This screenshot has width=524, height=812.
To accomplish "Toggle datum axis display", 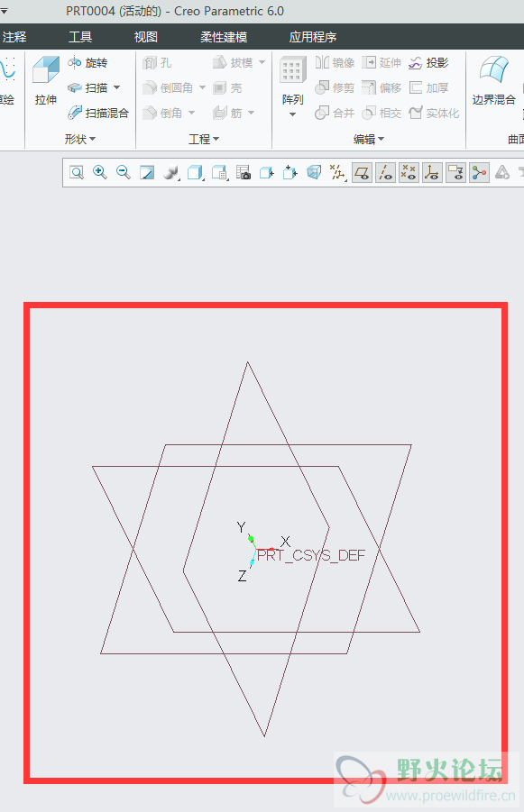I will 385,172.
